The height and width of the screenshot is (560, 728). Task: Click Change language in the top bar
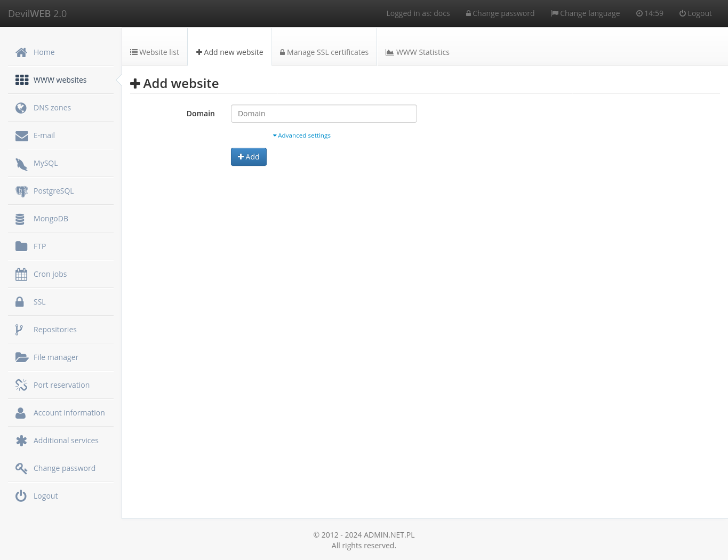pyautogui.click(x=585, y=13)
